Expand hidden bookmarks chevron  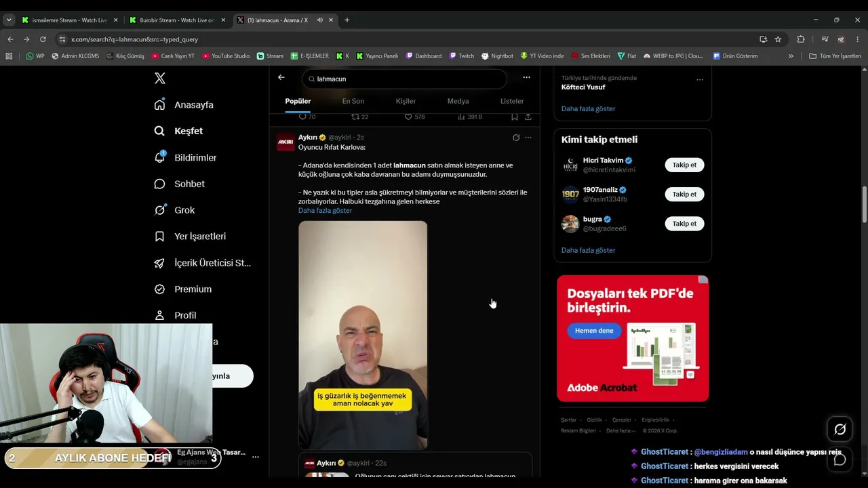[x=791, y=56]
